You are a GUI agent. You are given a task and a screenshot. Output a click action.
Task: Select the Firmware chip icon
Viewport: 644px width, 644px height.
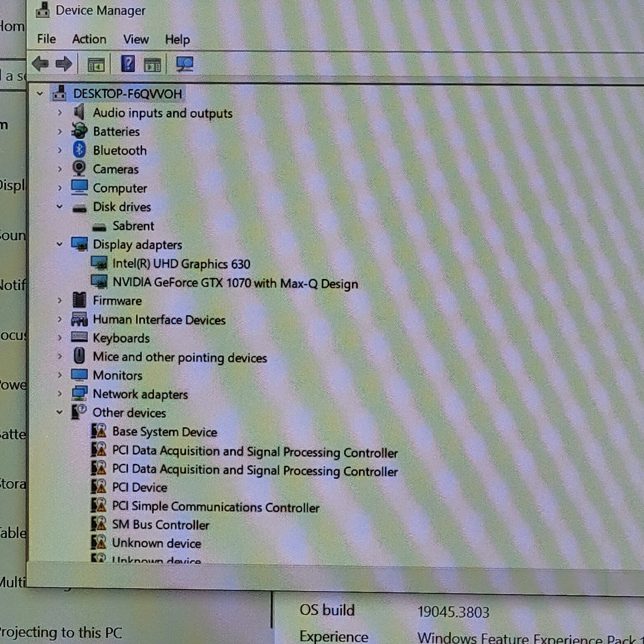[x=79, y=300]
